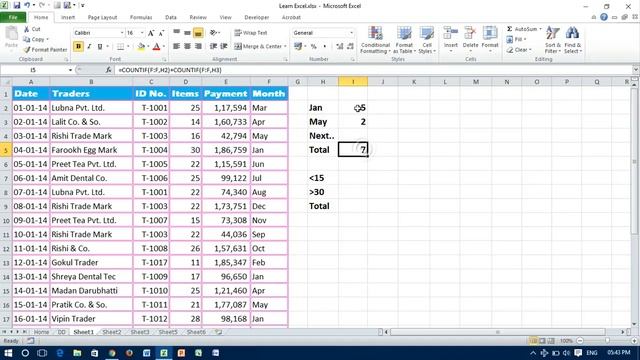Switch to Sheet3 worksheet tab
Image resolution: width=640 pixels, height=360 pixels.
click(x=140, y=332)
